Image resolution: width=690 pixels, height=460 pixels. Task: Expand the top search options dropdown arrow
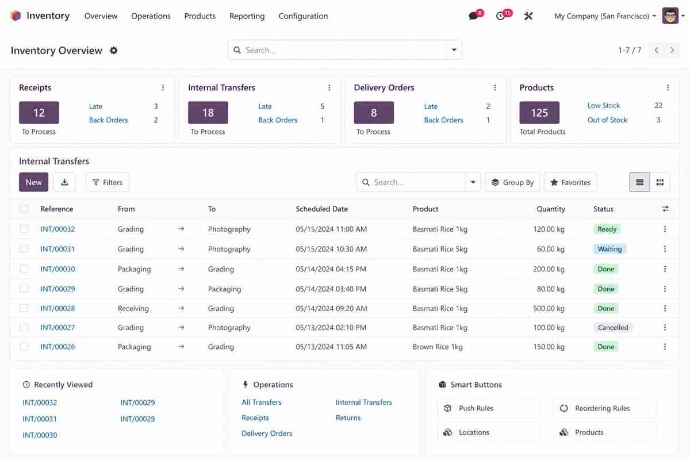[453, 50]
